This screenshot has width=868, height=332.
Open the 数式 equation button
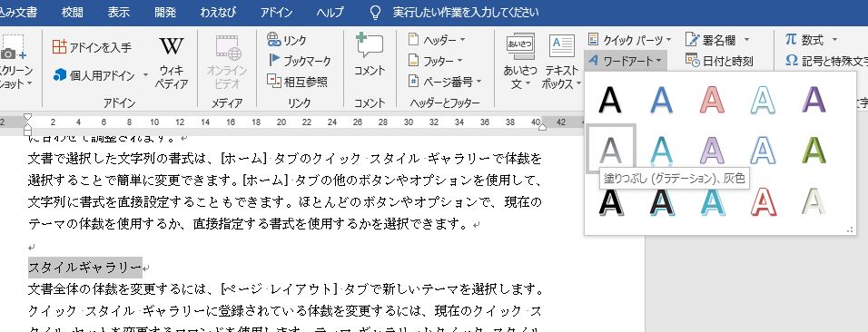point(812,40)
